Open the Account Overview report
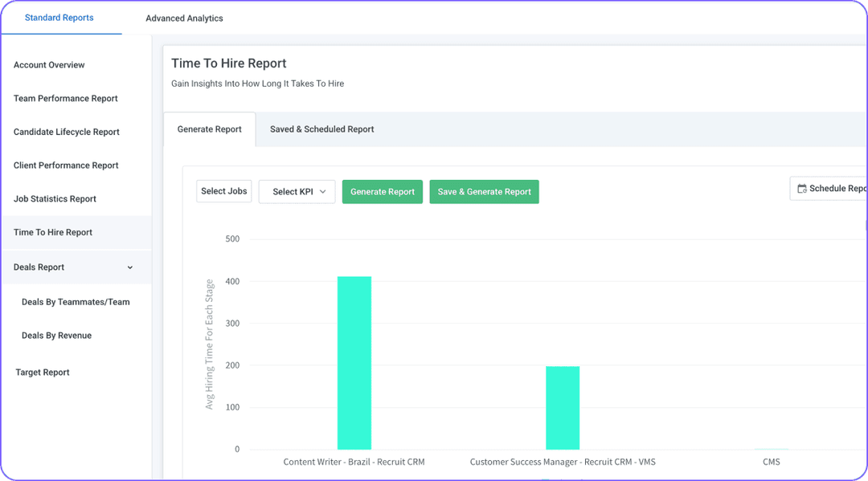868x481 pixels. click(50, 65)
